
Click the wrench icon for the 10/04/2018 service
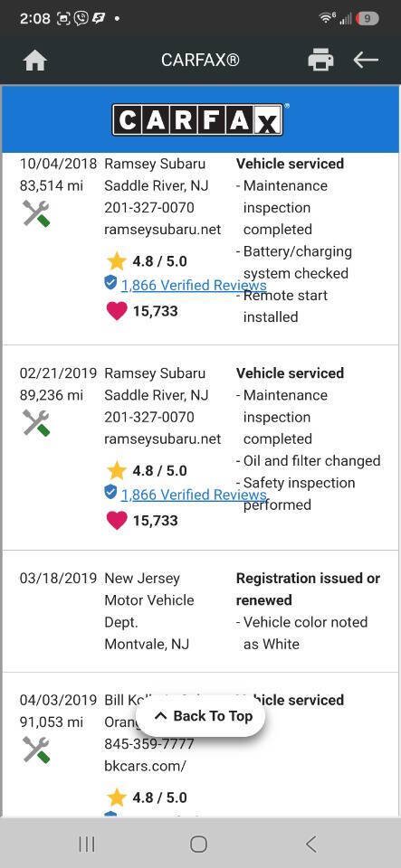click(36, 213)
